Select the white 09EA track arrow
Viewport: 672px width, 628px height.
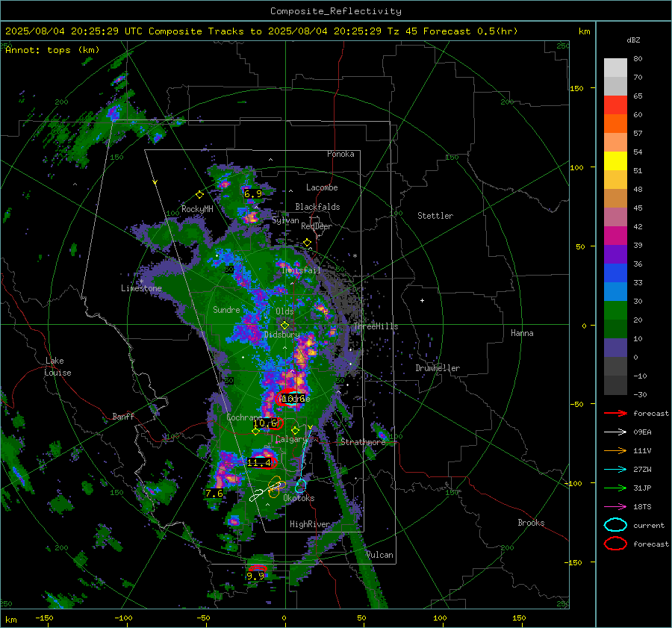[x=615, y=432]
